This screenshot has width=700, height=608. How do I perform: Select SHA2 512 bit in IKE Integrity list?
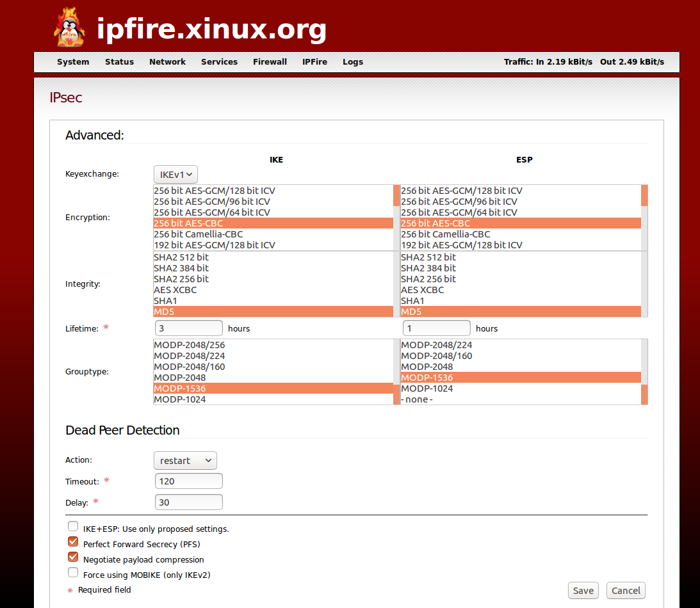tap(181, 257)
